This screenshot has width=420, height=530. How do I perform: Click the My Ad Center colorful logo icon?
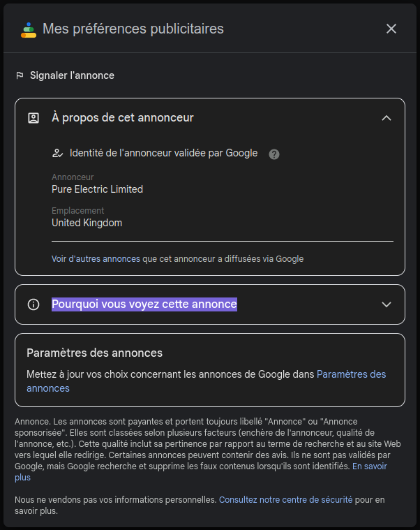pos(29,30)
